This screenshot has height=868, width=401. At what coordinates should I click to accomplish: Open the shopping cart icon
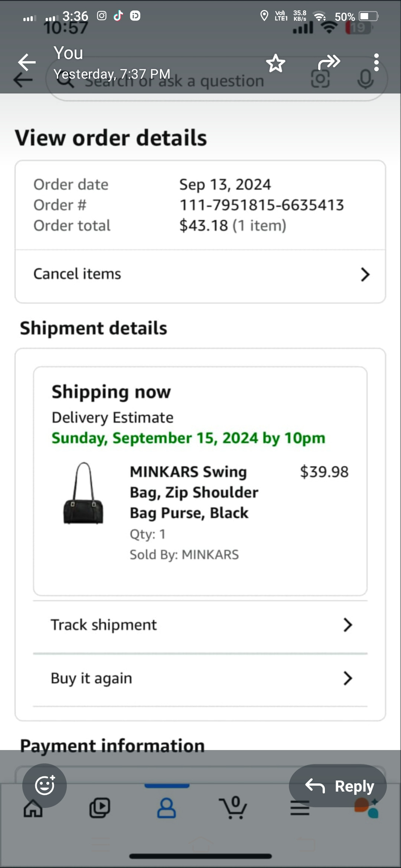233,808
